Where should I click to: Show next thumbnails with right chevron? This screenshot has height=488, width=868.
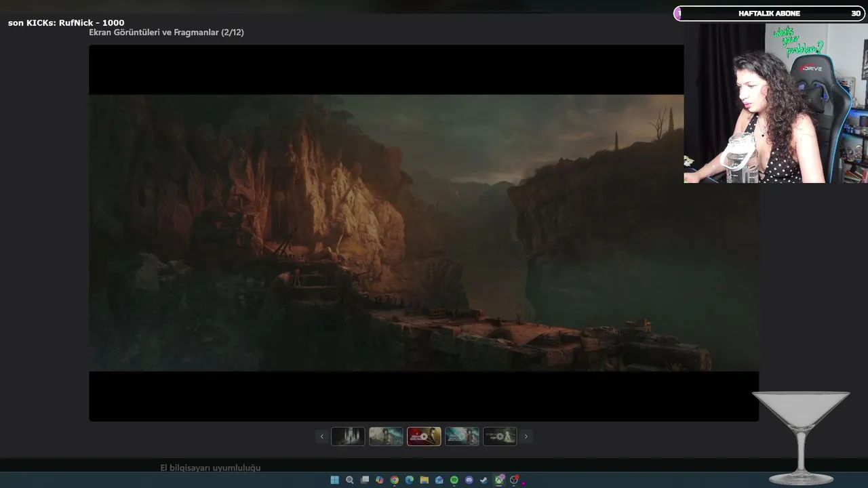tap(526, 436)
